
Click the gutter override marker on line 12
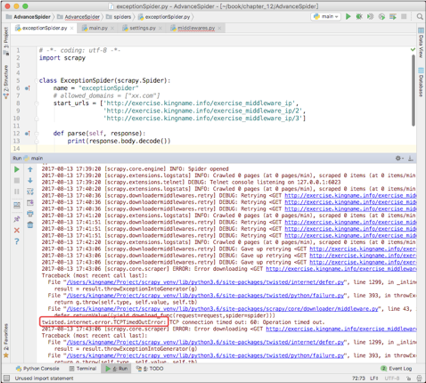click(x=28, y=133)
